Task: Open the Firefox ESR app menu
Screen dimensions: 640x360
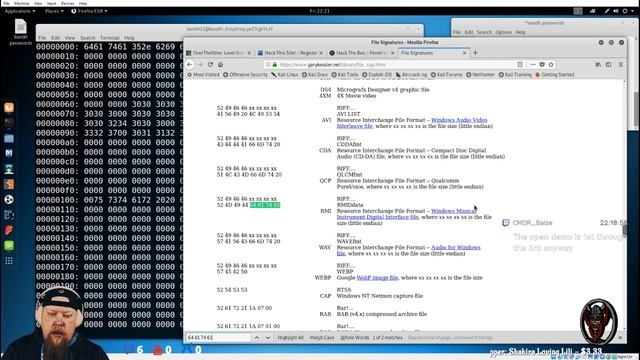Action: [x=89, y=11]
